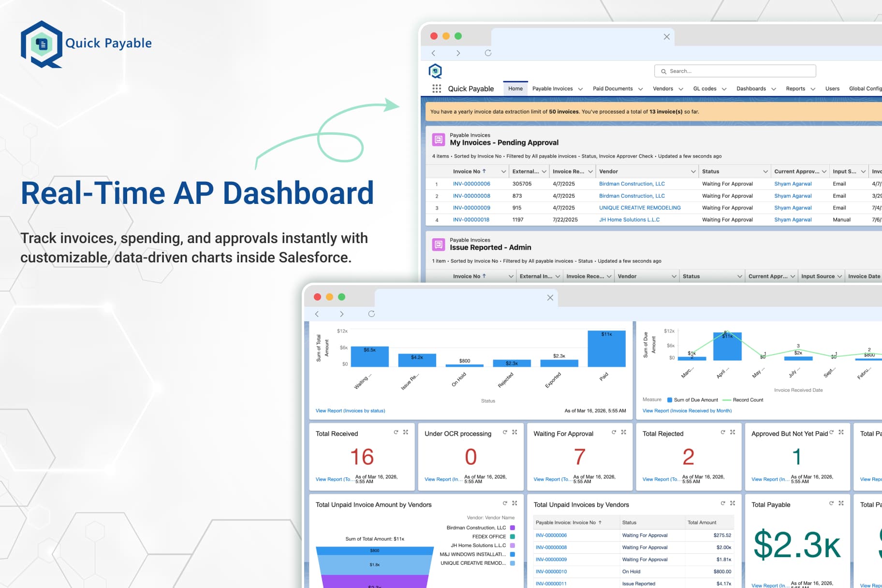Open the GL codes nav dropdown arrow
This screenshot has width=882, height=588.
(724, 89)
